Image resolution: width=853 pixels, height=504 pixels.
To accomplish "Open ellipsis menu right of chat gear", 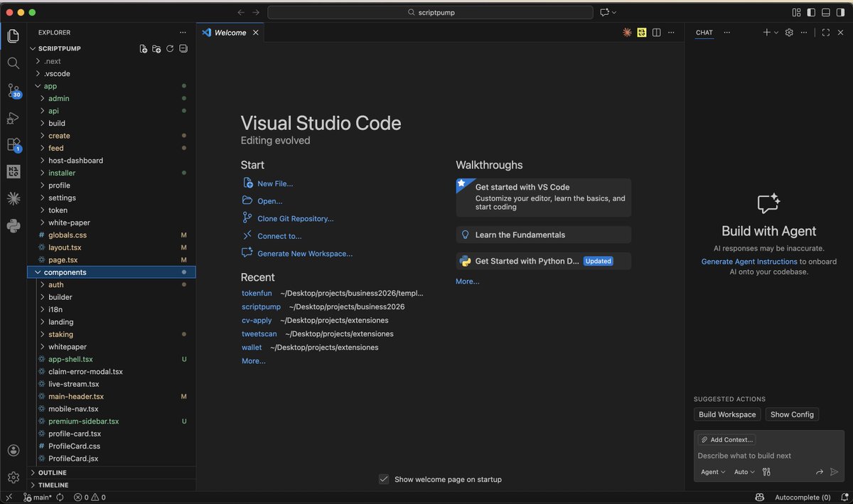I will click(804, 33).
